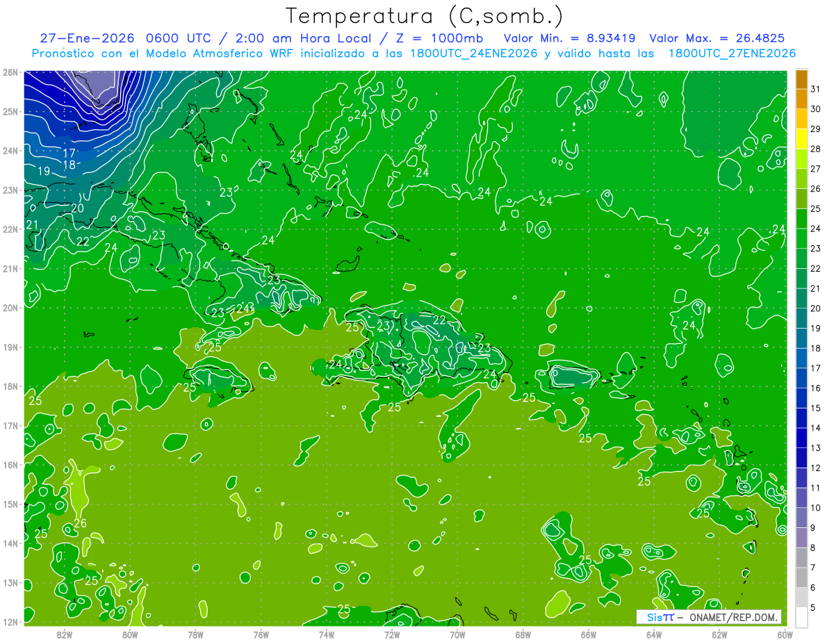Click the "82W" longitude axis label
This screenshot has width=834, height=644.
point(65,634)
